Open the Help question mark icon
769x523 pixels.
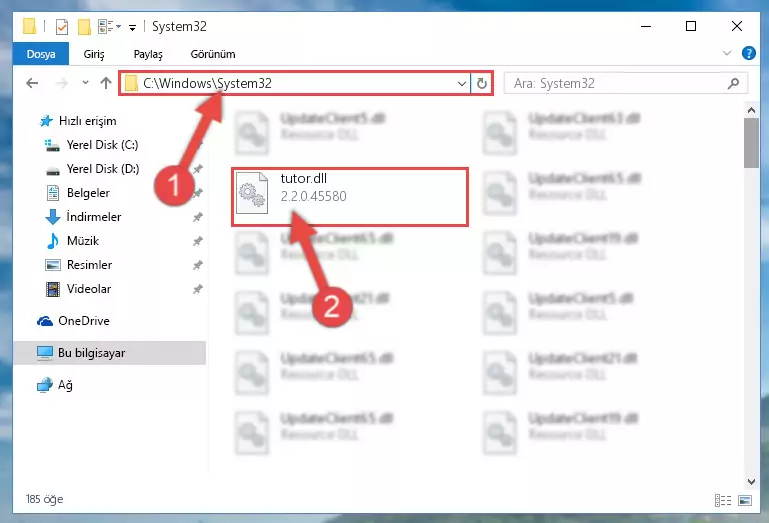(x=748, y=53)
